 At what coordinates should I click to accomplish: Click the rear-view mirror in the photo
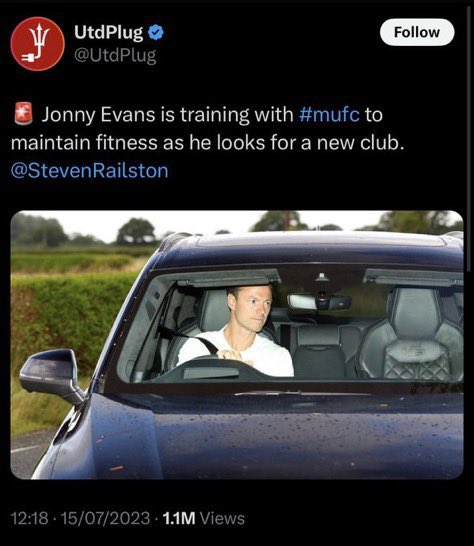(x=319, y=302)
